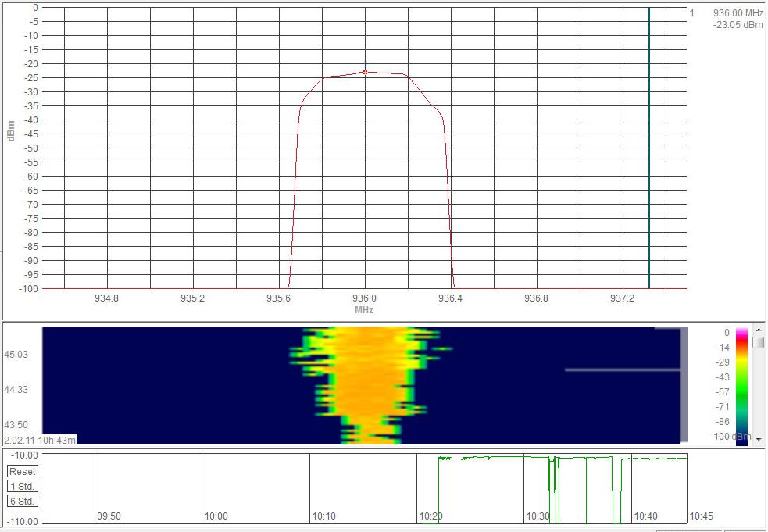Click the 934.8 frequency axis label
The width and height of the screenshot is (768, 532).
pyautogui.click(x=106, y=298)
